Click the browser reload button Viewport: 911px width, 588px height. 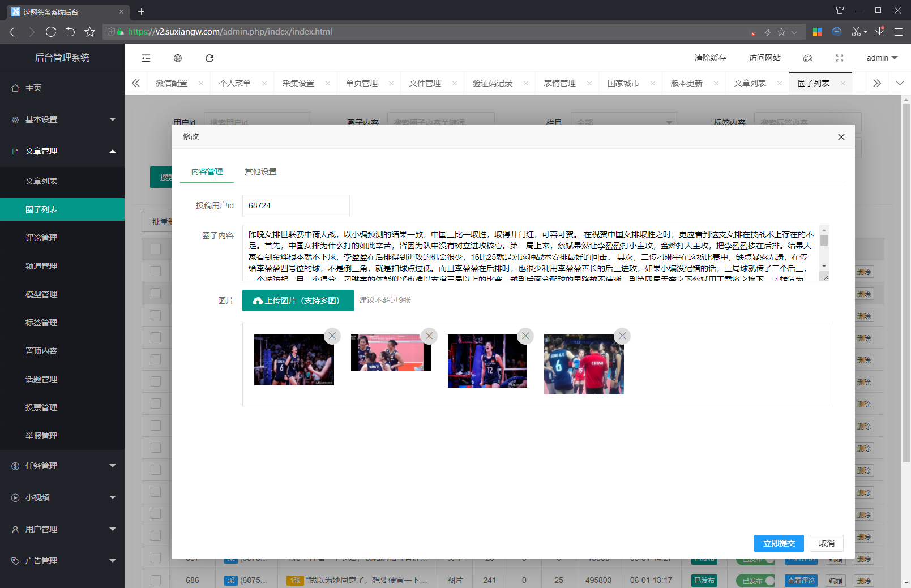51,32
